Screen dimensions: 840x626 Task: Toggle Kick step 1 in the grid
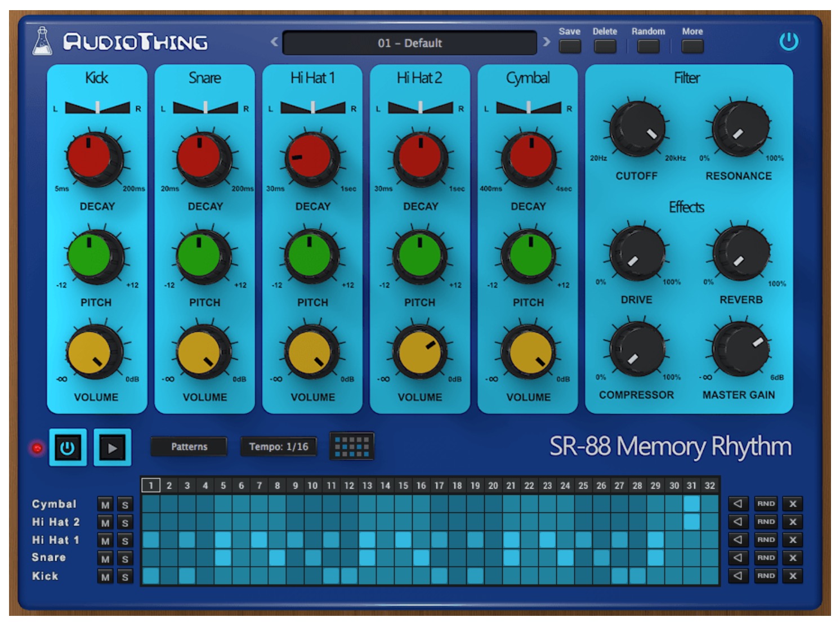click(151, 576)
